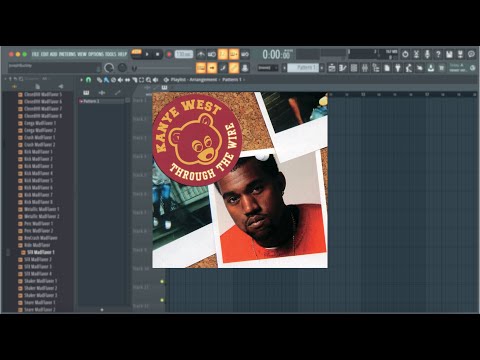Open the VIEW menu
The width and height of the screenshot is (480, 360).
click(82, 54)
